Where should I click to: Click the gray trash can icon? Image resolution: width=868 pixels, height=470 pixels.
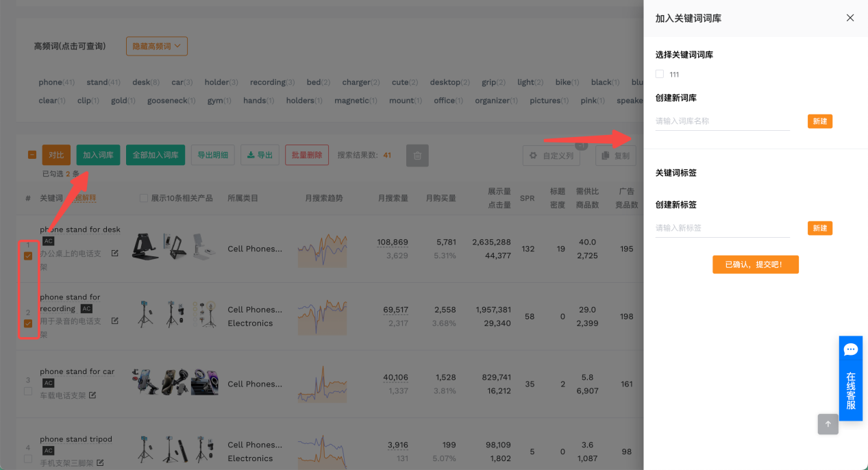pos(417,156)
